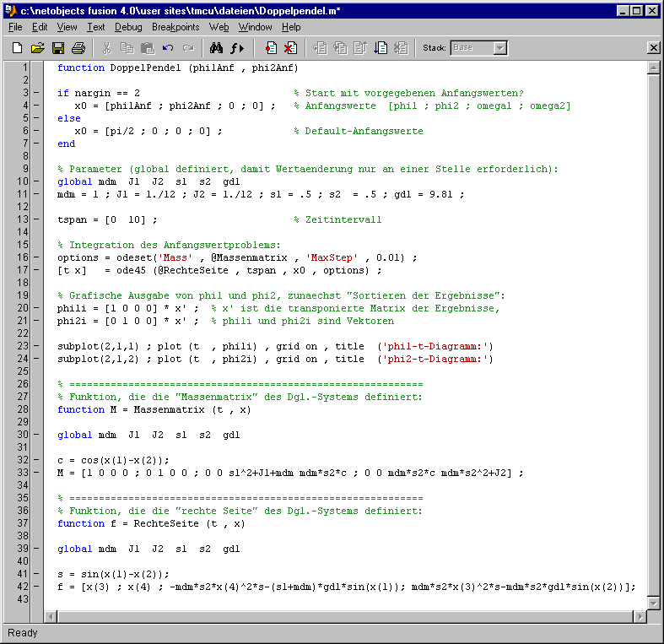Viewport: 664px width, 644px height.
Task: Paste from clipboard with the paste icon
Action: (148, 48)
